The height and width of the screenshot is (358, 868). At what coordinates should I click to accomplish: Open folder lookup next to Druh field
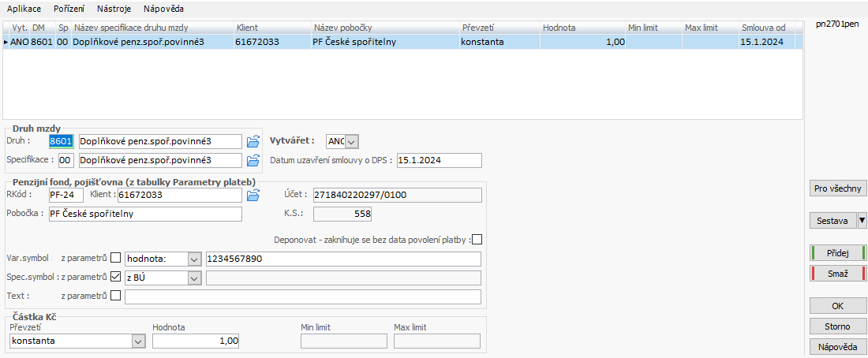pos(253,142)
